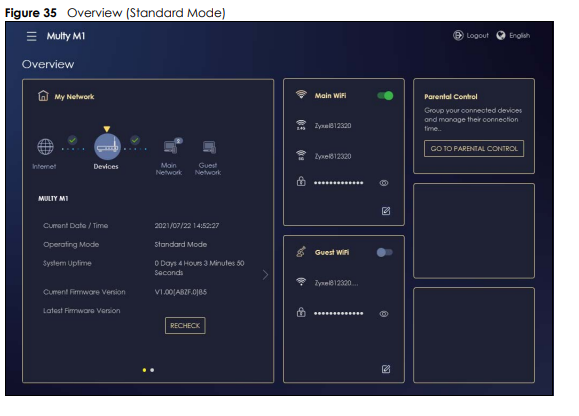Click the Standard Mode value
579x416 pixels.
[181, 244]
